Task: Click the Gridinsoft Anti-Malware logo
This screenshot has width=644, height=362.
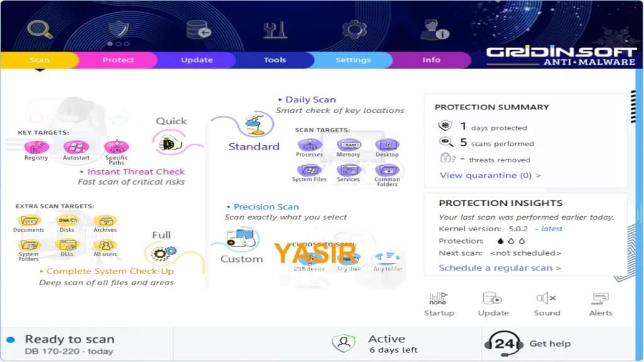Action: tap(561, 56)
